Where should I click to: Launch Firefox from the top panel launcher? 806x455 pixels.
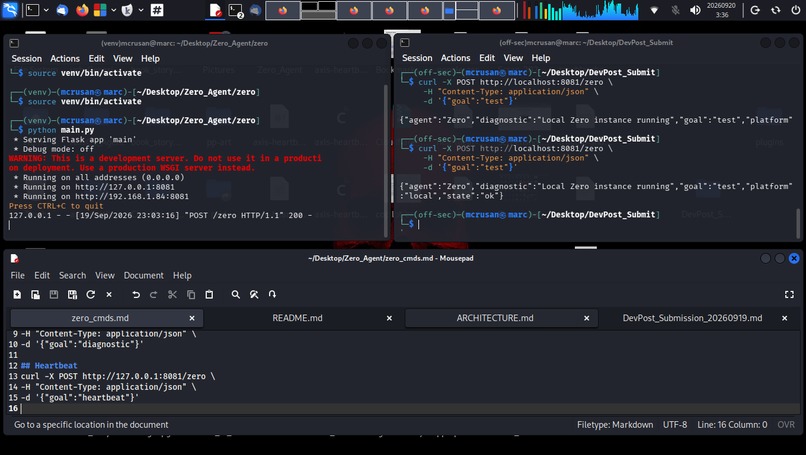[x=82, y=10]
